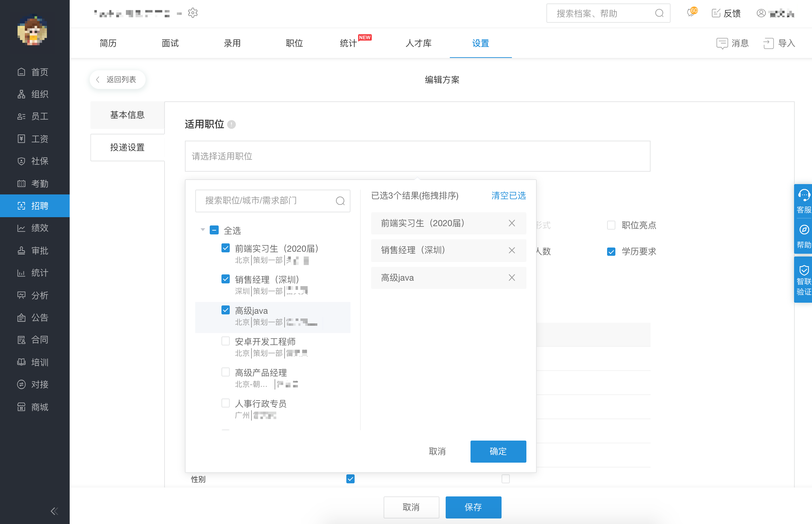812x524 pixels.
Task: Click the 保存 button
Action: point(474,507)
